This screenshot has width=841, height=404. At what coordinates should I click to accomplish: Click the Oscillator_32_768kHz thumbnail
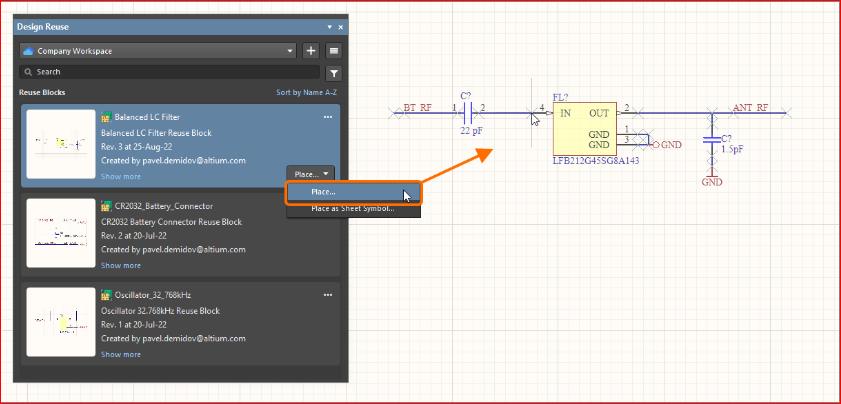(61, 322)
